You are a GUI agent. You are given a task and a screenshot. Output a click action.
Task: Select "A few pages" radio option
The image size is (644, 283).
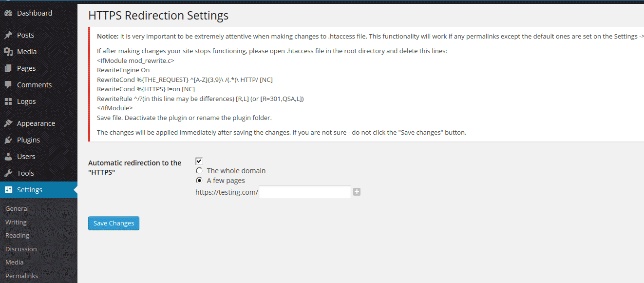click(199, 181)
